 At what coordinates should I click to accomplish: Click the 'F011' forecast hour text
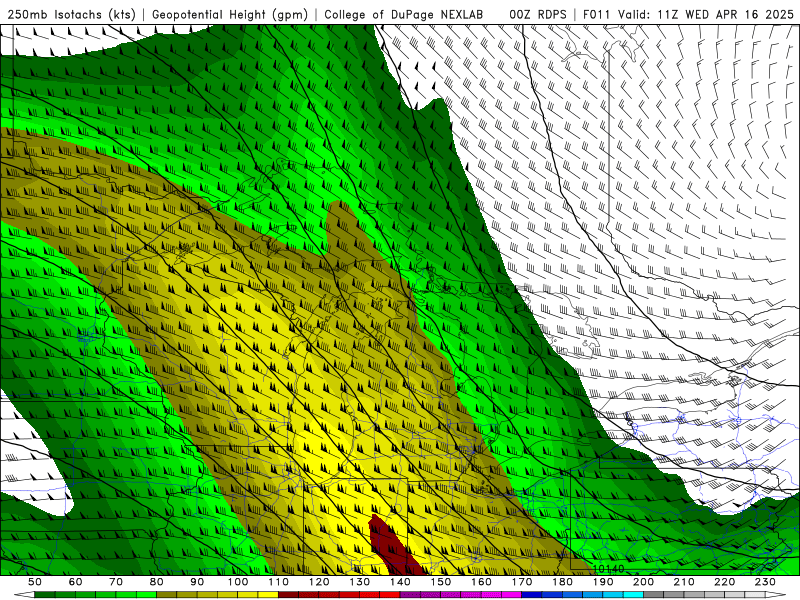597,14
